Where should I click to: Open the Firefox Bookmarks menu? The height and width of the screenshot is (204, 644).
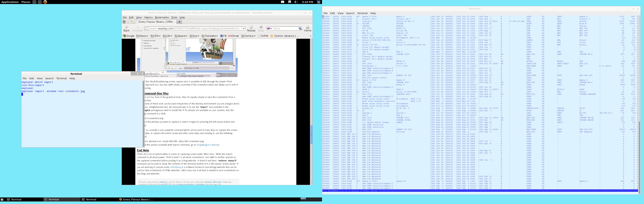pyautogui.click(x=162, y=17)
